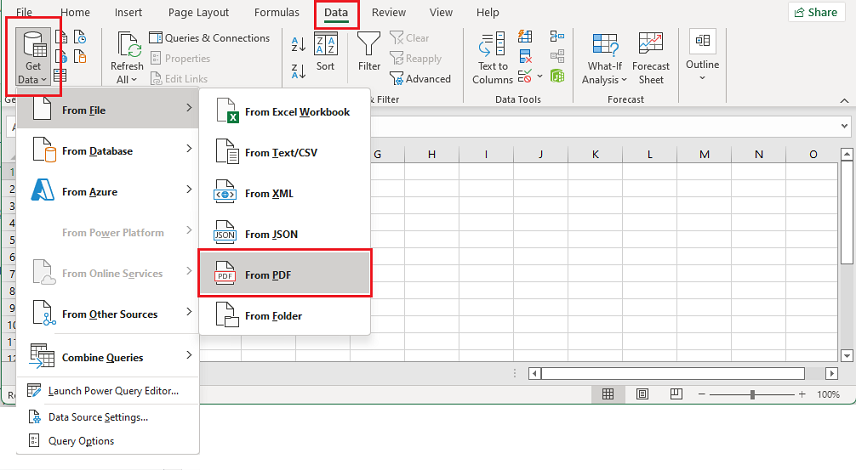Expand the From Other Sources submenu
The width and height of the screenshot is (856, 470).
pos(108,314)
